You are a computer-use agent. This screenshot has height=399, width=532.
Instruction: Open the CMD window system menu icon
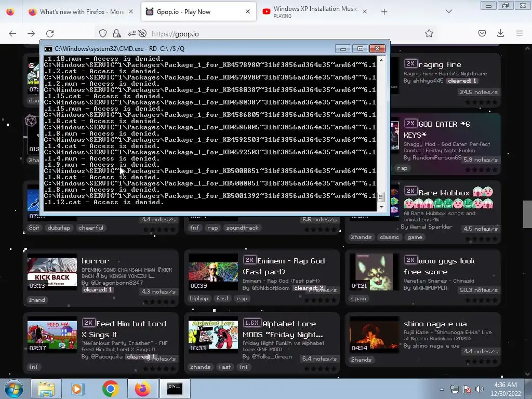tap(48, 49)
